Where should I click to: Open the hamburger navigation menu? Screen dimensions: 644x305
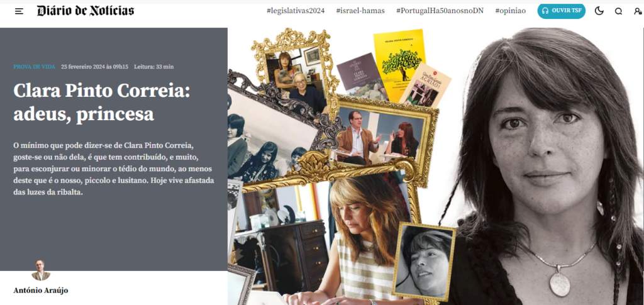click(x=19, y=11)
